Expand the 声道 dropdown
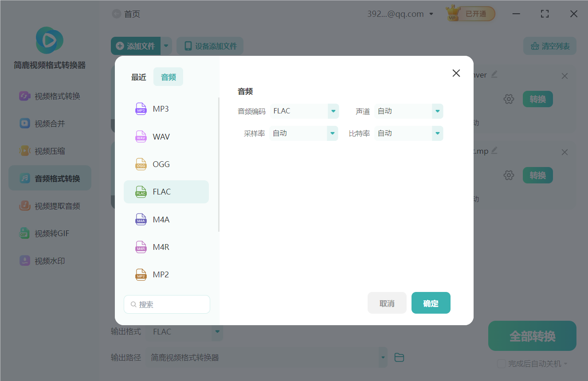Screen dimensions: 588x381 [437, 111]
